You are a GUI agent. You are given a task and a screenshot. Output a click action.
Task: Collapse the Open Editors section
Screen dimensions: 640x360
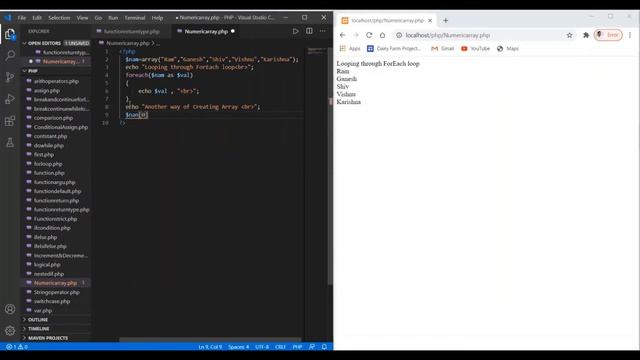click(56, 43)
